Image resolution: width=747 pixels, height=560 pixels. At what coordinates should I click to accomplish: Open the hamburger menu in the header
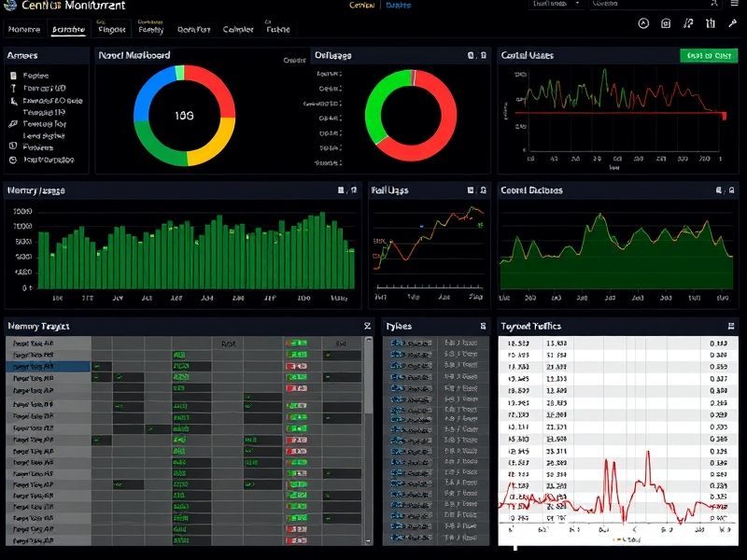(x=734, y=4)
